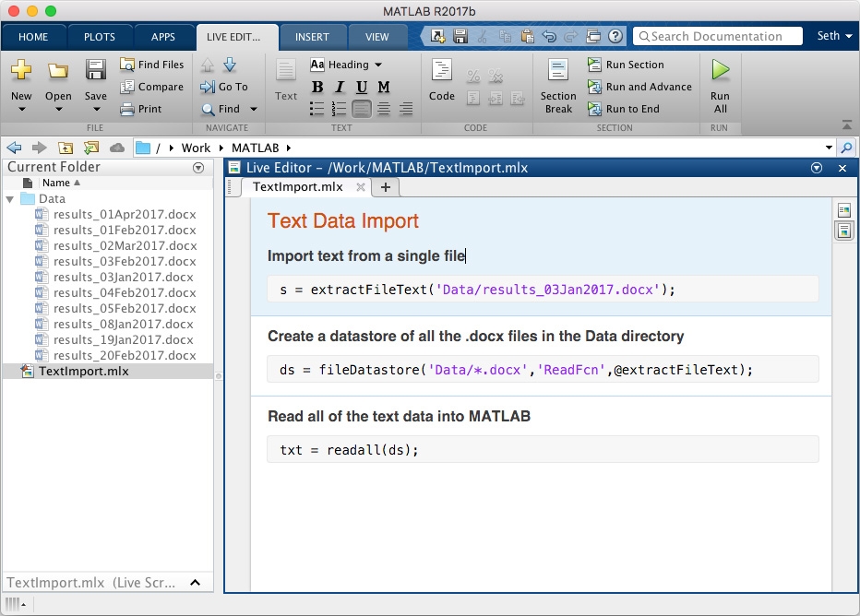Click the Search Documentation field
The image size is (860, 616).
(x=718, y=36)
